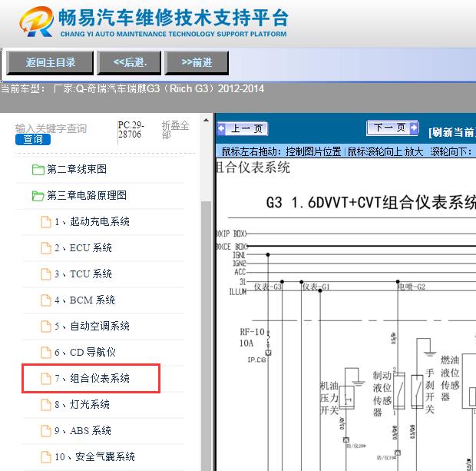Expand the 第二章线束图 chapter

[x=77, y=169]
